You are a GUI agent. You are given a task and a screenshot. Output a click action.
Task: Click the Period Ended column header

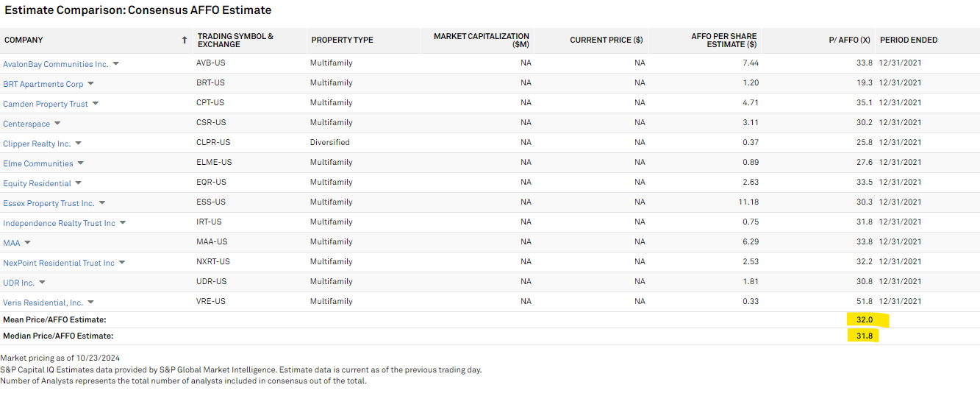pos(909,40)
